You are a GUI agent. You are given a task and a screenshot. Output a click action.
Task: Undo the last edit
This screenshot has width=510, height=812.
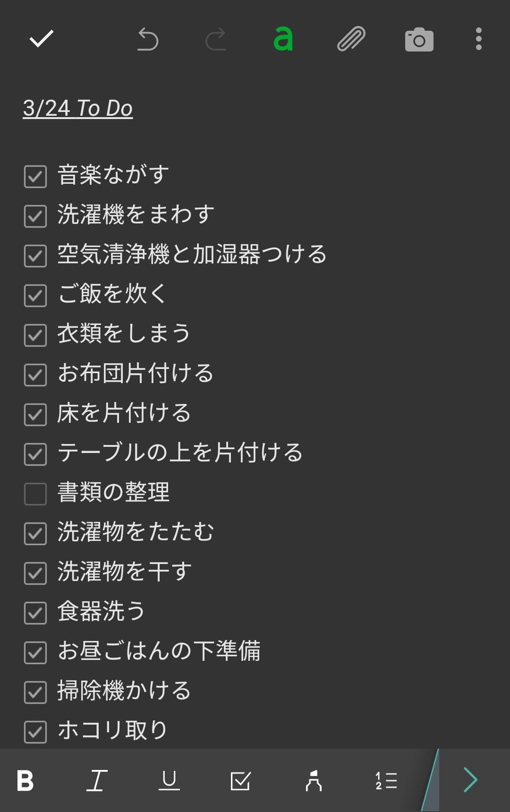[147, 39]
